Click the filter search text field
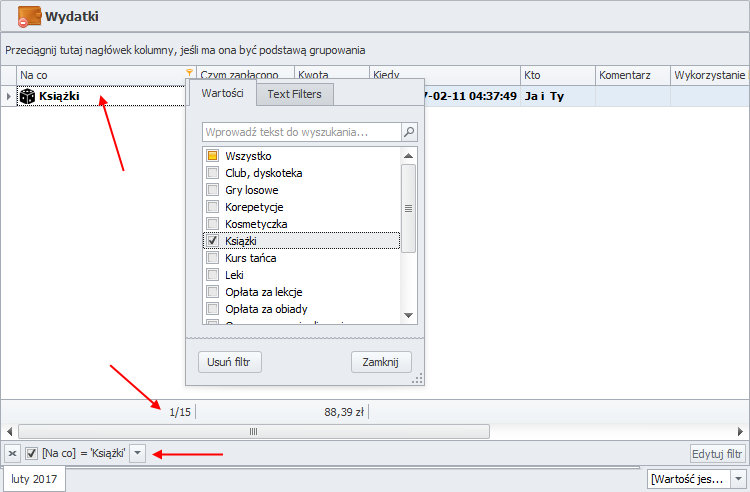Image resolution: width=750 pixels, height=492 pixels. (300, 132)
